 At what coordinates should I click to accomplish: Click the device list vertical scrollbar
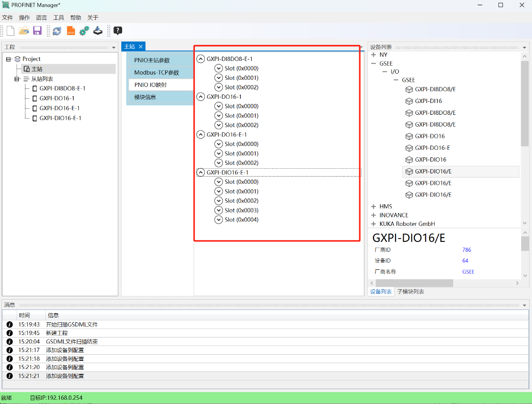[x=524, y=103]
